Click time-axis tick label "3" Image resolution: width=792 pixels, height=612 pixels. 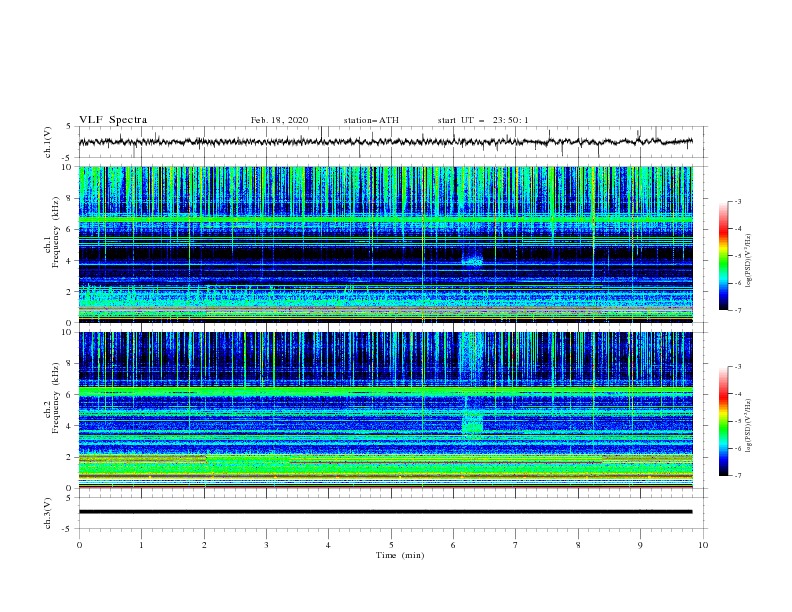click(x=266, y=545)
